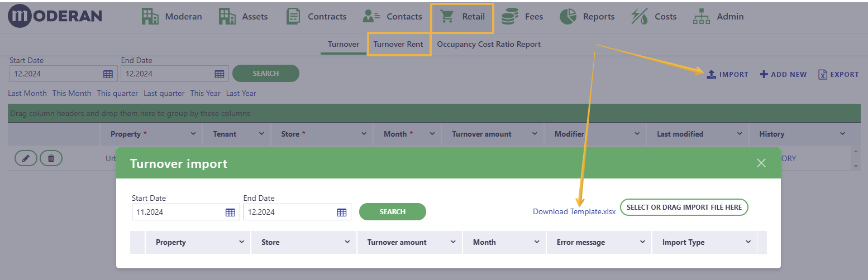Open calendar picker for dialog Start Date
This screenshot has height=280, width=868.
click(230, 212)
